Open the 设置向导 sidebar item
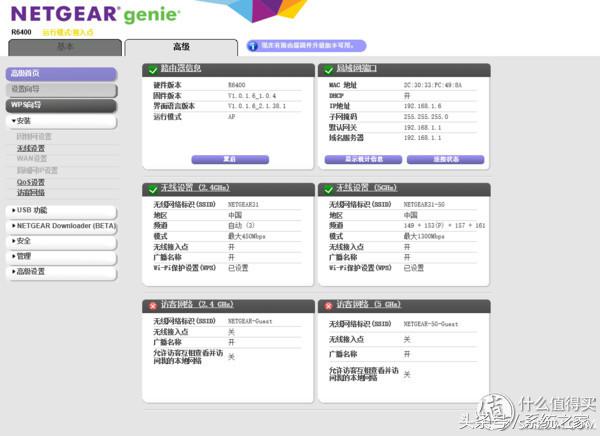 (x=61, y=90)
